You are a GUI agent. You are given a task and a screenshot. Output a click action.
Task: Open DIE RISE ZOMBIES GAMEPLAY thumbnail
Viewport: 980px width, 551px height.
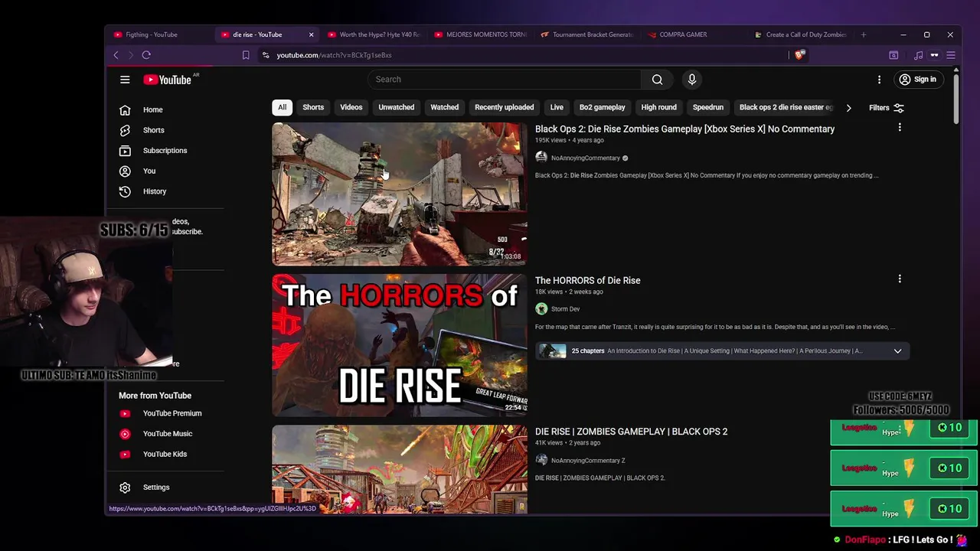pyautogui.click(x=400, y=469)
